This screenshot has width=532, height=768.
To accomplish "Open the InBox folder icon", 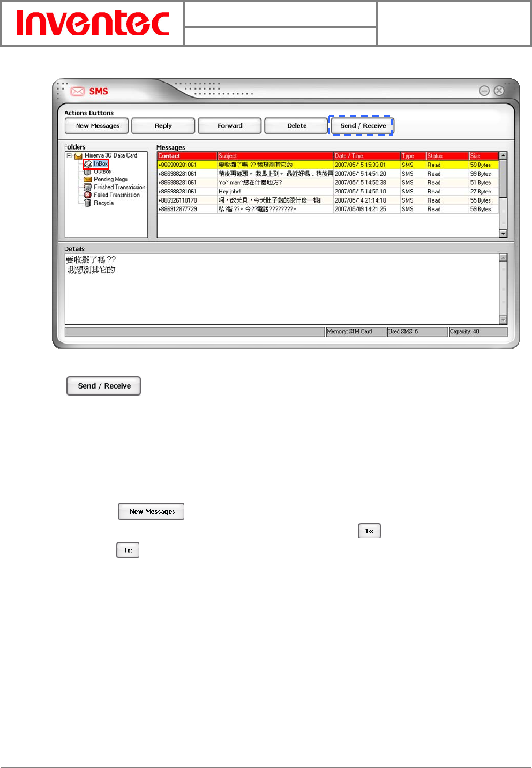I will (x=88, y=164).
